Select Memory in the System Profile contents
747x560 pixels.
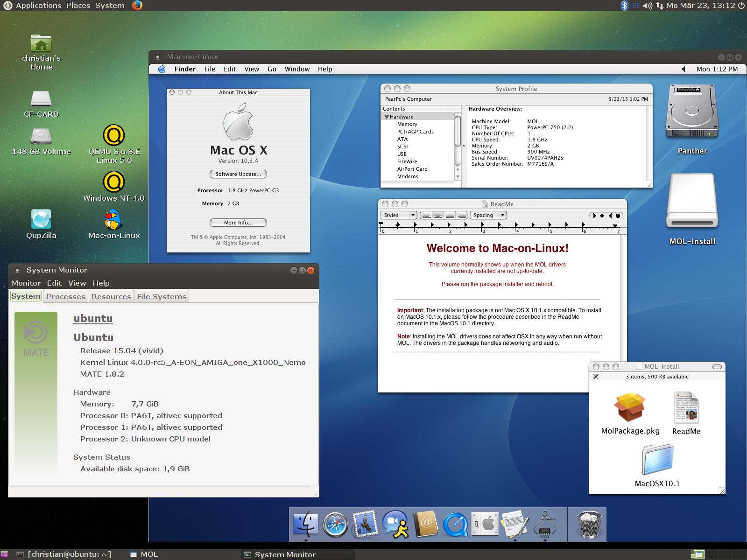click(407, 124)
